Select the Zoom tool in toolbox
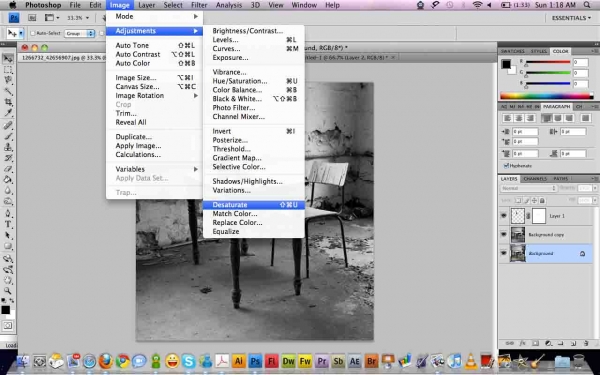 click(8, 291)
